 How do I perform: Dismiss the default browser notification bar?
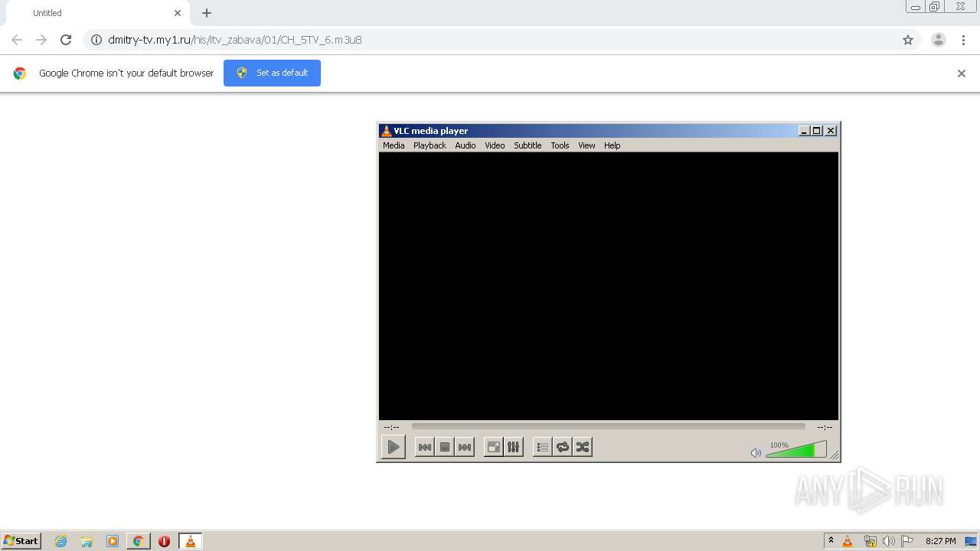[962, 73]
